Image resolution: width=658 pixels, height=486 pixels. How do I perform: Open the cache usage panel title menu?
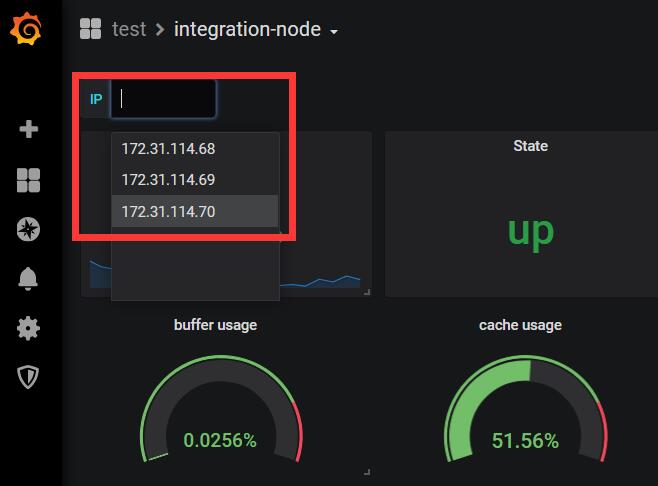coord(520,325)
